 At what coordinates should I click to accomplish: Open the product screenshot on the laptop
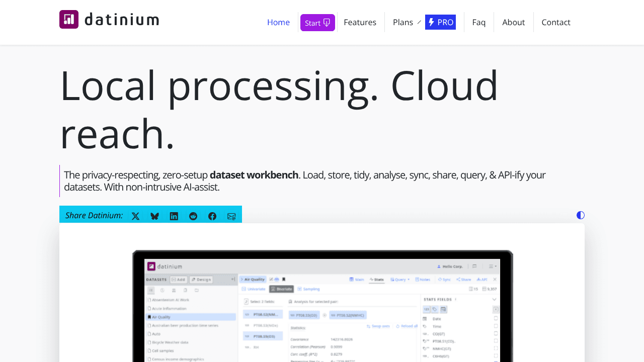pyautogui.click(x=322, y=306)
